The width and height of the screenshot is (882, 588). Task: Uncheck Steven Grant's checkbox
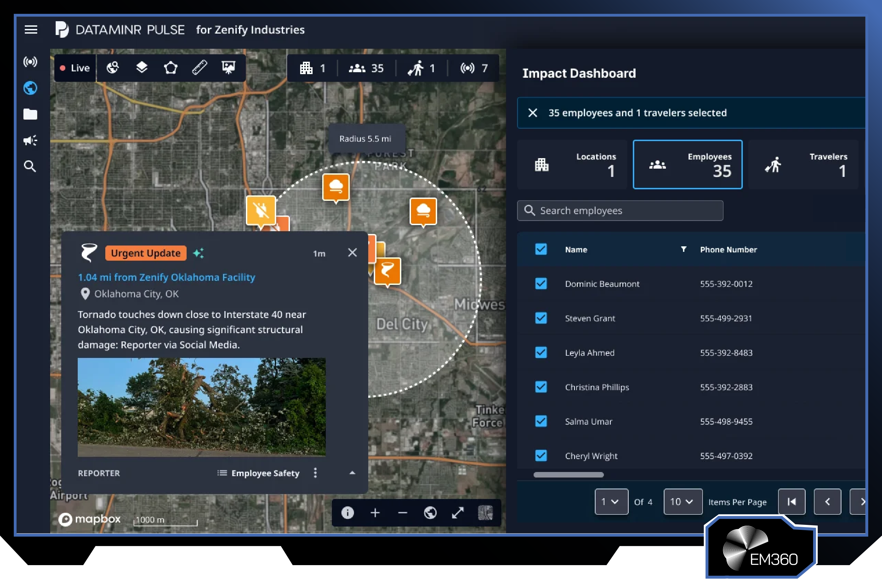click(x=541, y=318)
